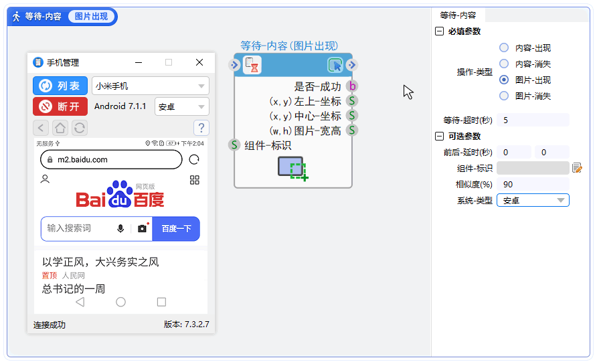Viewport: 597px width, 364px height.
Task: Click the user profile icon on Baidu page
Action: pyautogui.click(x=45, y=179)
